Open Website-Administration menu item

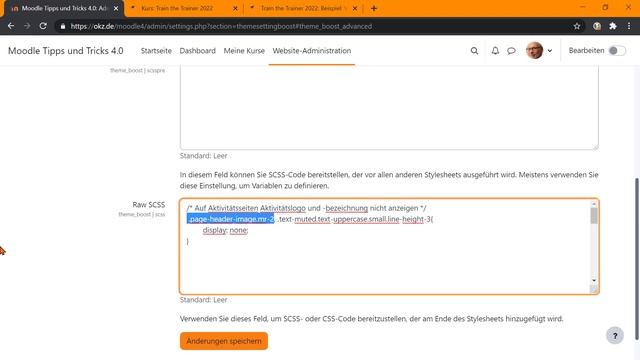pyautogui.click(x=312, y=51)
